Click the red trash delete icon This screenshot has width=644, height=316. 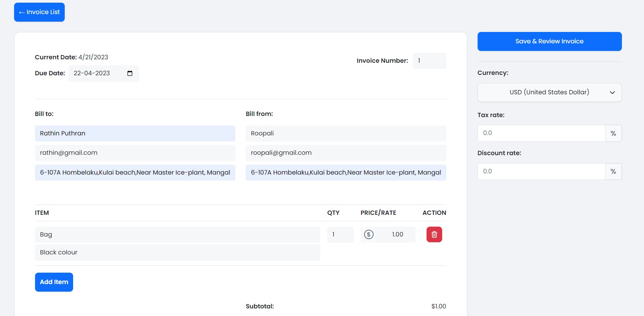(434, 235)
